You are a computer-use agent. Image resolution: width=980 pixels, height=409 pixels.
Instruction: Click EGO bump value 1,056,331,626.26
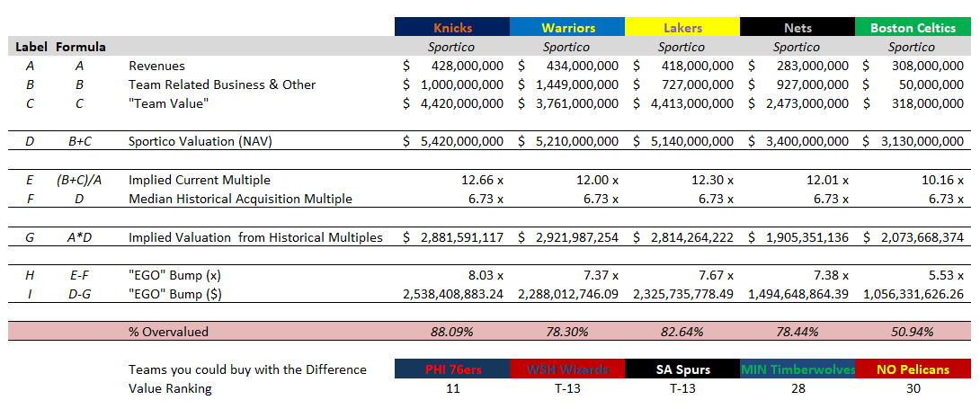[x=913, y=293]
